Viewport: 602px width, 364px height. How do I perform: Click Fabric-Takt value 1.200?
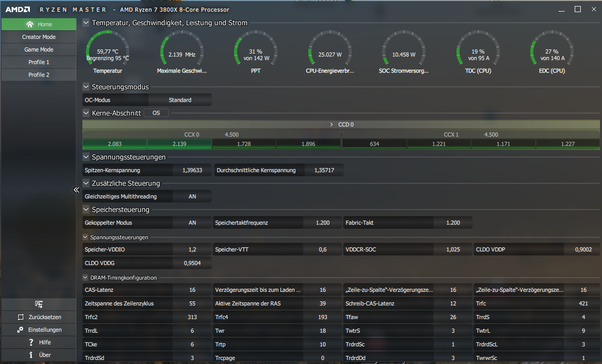(453, 223)
